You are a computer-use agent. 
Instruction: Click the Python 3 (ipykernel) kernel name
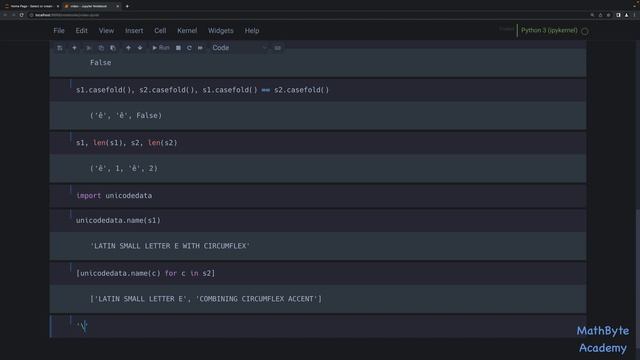coord(549,30)
